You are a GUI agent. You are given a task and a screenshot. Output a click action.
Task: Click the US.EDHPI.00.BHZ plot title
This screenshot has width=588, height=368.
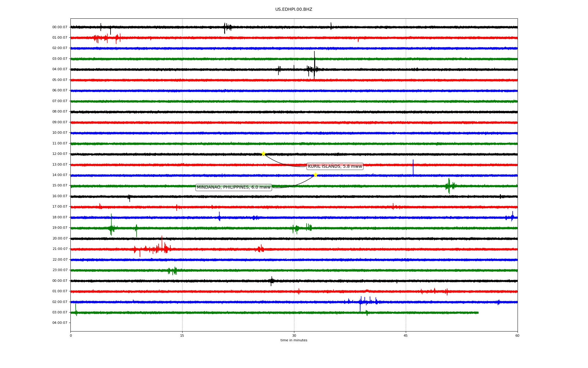coord(294,10)
